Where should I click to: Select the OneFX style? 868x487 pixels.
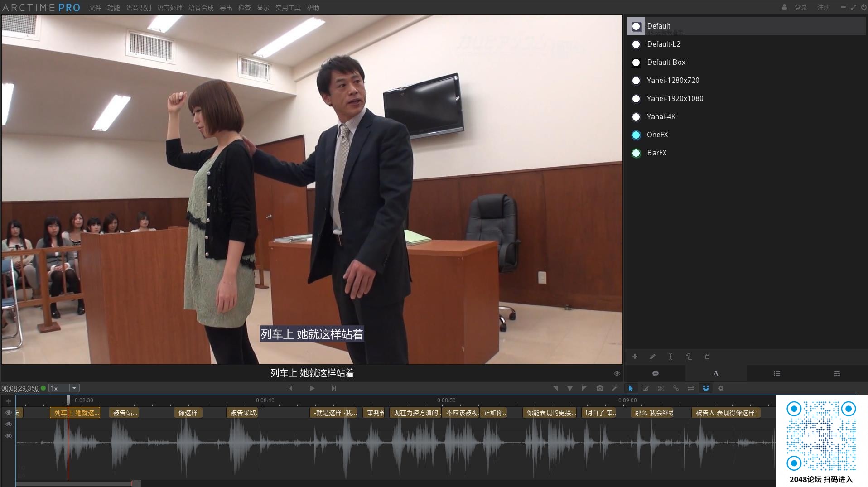click(746, 135)
